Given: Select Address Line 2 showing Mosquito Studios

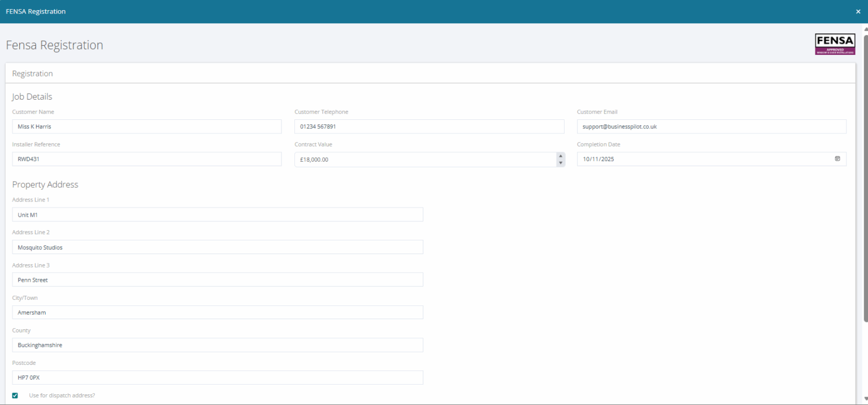Looking at the screenshot, I should point(218,247).
